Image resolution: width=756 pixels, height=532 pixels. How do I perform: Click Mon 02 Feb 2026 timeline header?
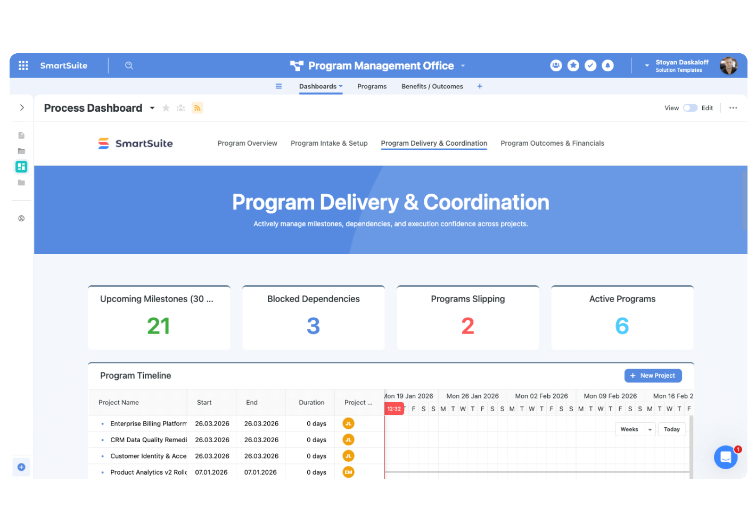[541, 396]
